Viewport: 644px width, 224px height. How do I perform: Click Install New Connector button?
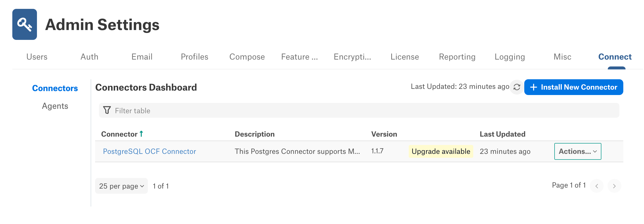click(x=574, y=87)
